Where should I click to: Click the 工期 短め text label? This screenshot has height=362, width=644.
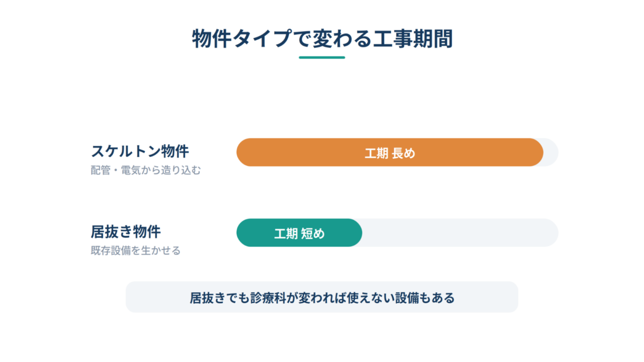(x=299, y=233)
